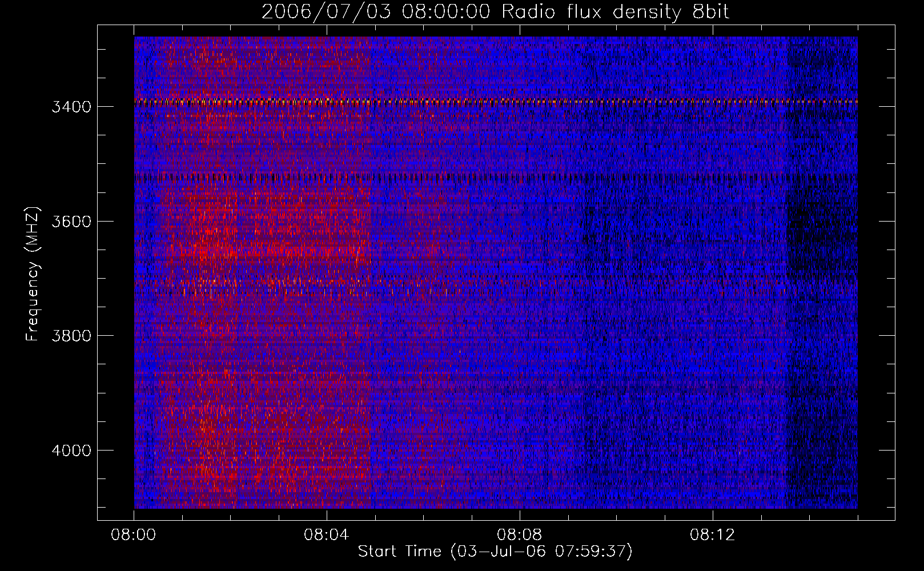Click the 08:00 time tick label

(134, 535)
